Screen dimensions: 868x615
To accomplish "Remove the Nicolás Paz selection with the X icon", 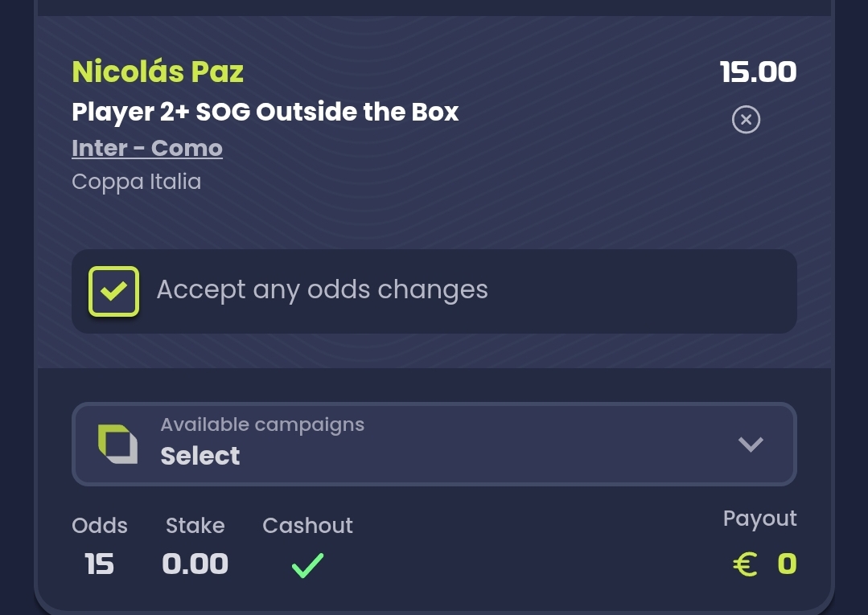I will (746, 120).
